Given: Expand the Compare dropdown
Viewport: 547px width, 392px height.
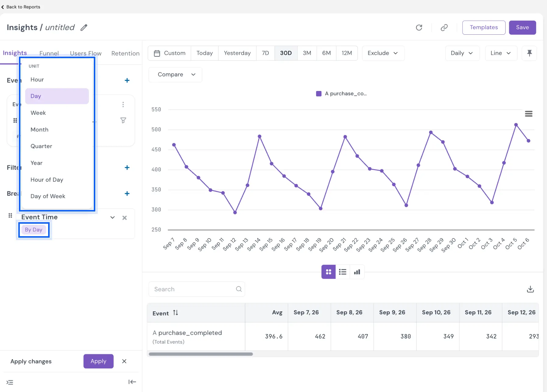Looking at the screenshot, I should [175, 75].
